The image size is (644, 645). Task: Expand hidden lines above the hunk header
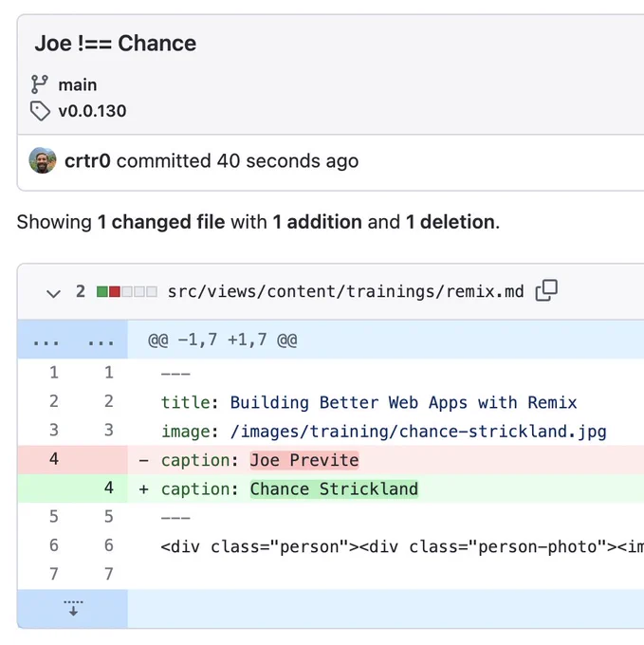click(x=72, y=340)
